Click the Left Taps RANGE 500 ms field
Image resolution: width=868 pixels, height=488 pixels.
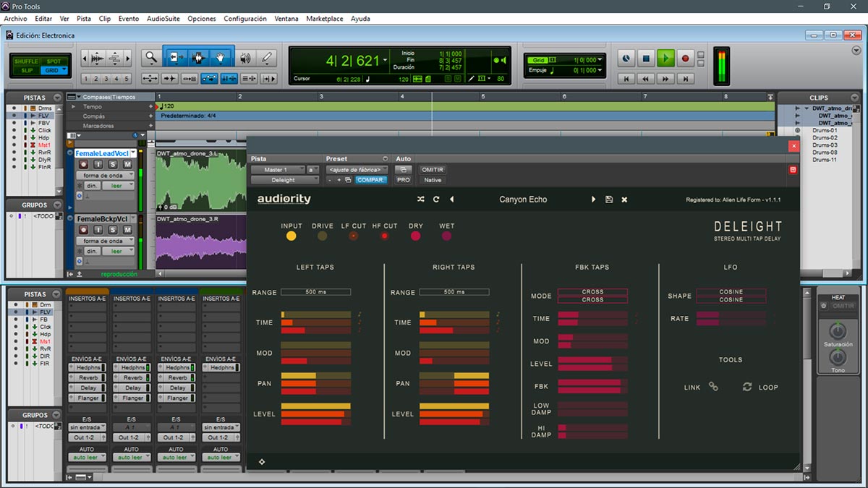(315, 292)
